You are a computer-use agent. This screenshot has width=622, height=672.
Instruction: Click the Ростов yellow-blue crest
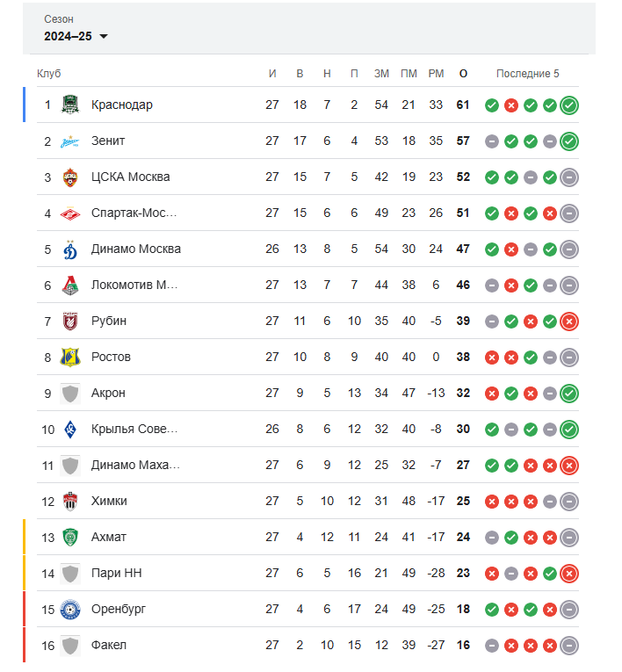click(70, 357)
